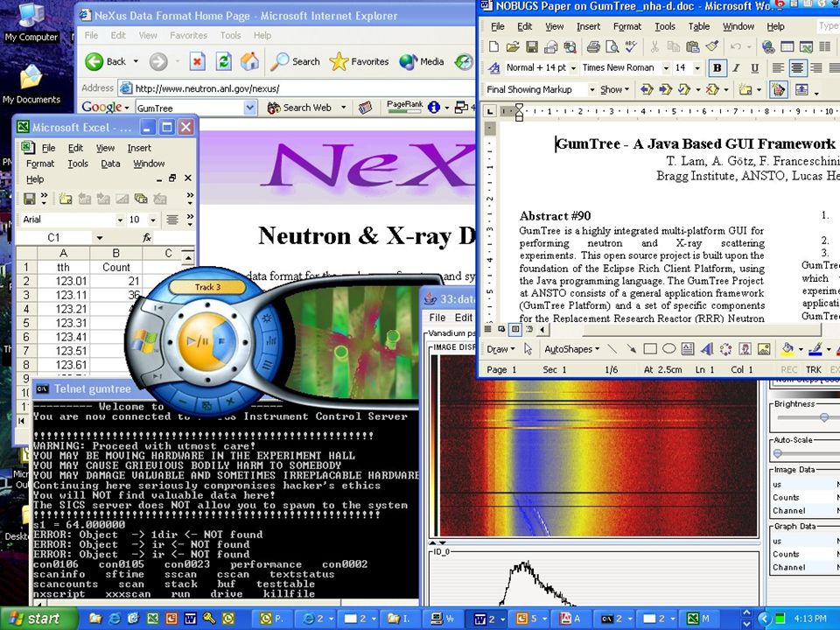The width and height of the screenshot is (840, 630).
Task: Toggle REC indicator in Word status bar
Action: pyautogui.click(x=788, y=369)
